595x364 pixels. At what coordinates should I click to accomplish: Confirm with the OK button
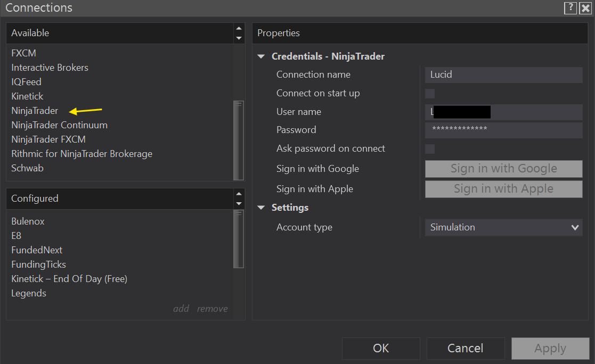click(x=381, y=349)
